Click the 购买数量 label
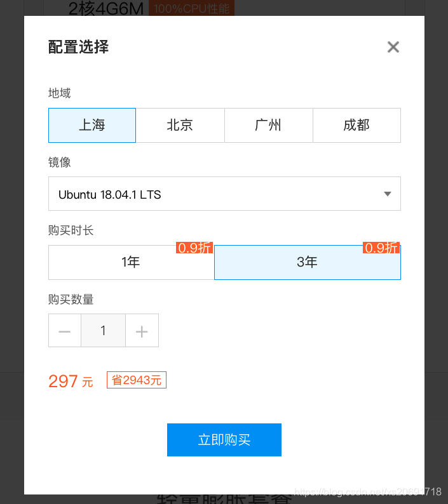 pyautogui.click(x=71, y=299)
